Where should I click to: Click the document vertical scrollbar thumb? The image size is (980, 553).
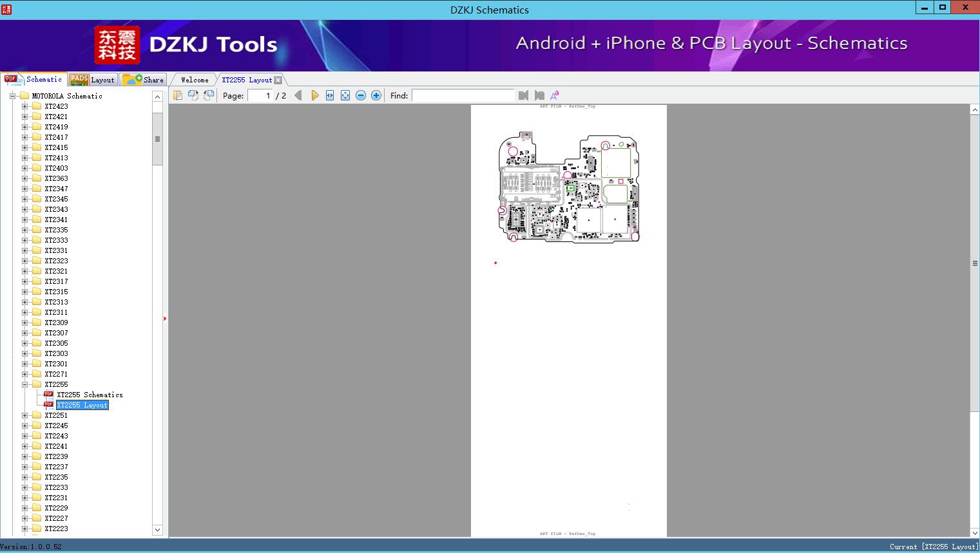click(x=975, y=263)
